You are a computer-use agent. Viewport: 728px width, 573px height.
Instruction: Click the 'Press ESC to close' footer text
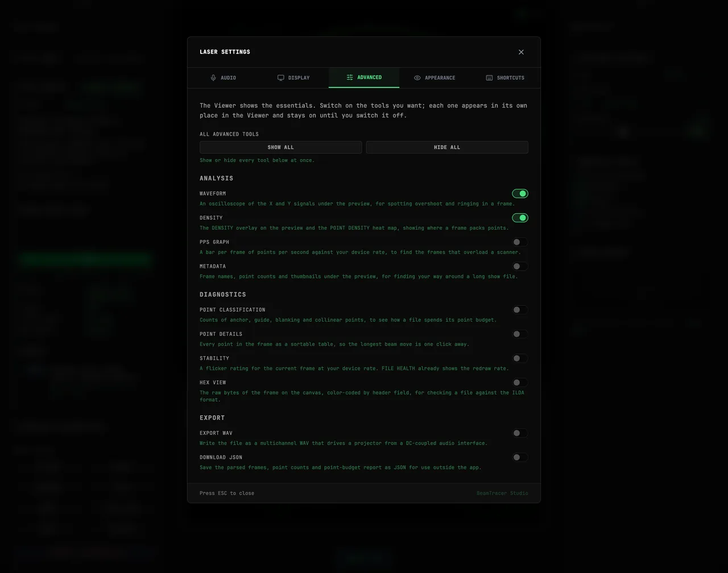[x=227, y=493]
